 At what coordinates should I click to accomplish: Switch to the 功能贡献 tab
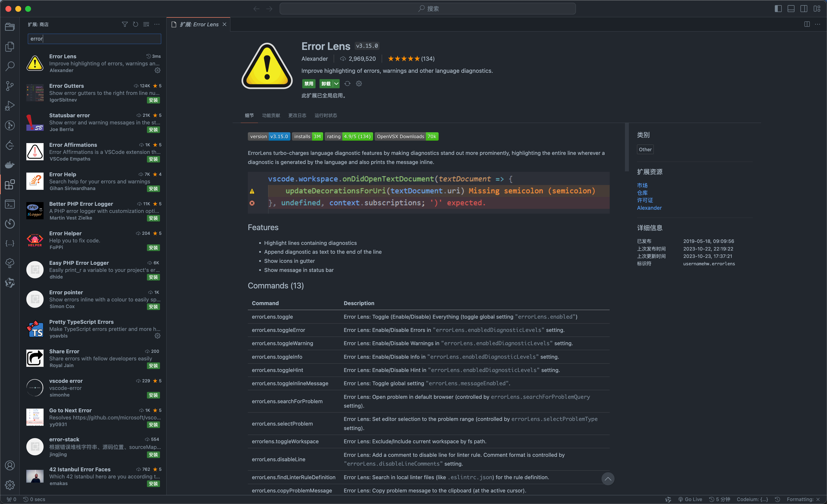271,115
